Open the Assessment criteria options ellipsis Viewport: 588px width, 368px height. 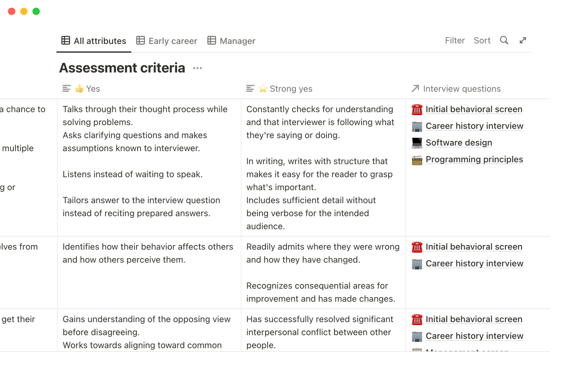coord(198,68)
